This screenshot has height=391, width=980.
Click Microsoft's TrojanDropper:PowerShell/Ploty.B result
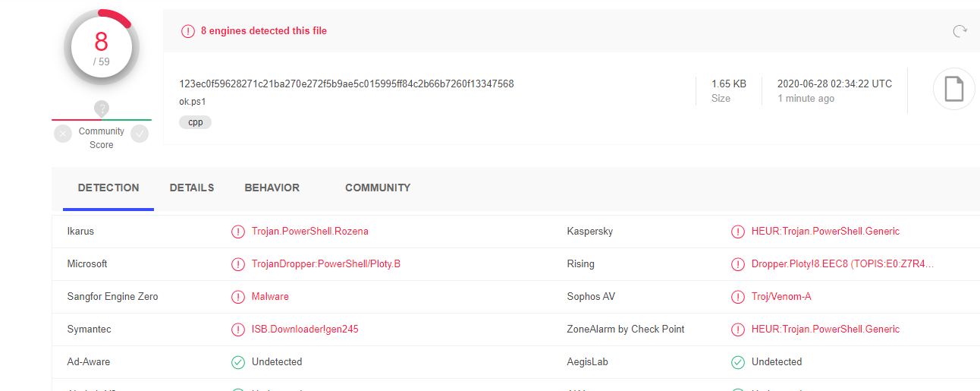326,264
